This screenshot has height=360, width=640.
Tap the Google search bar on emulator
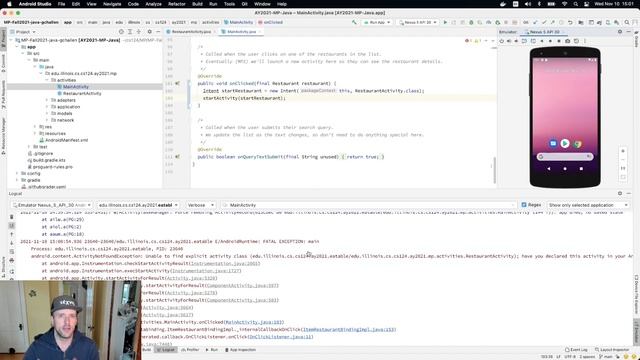[x=565, y=157]
